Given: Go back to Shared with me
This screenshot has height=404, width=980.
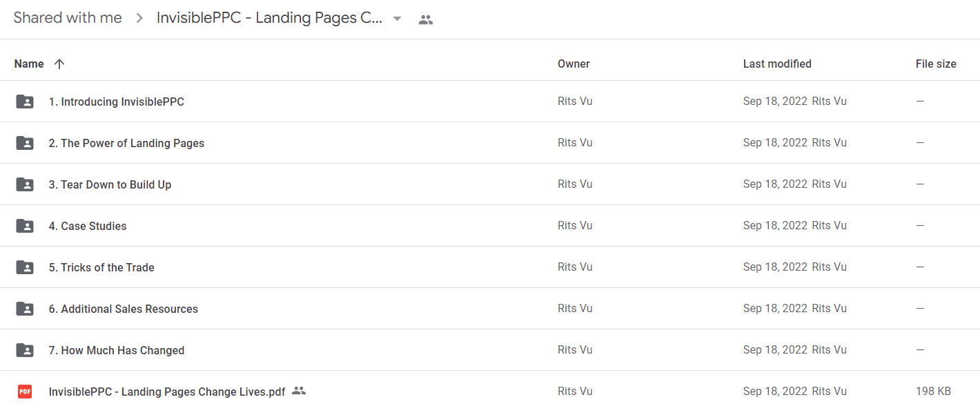Looking at the screenshot, I should click(x=68, y=18).
